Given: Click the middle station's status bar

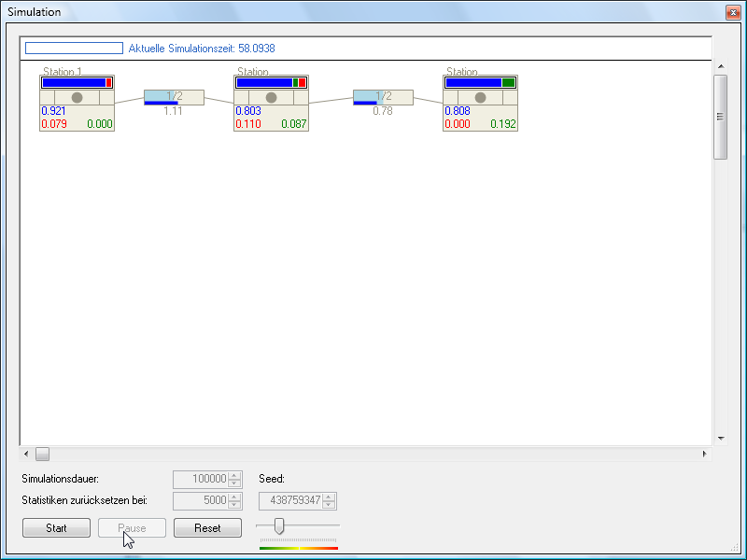Looking at the screenshot, I should [271, 82].
